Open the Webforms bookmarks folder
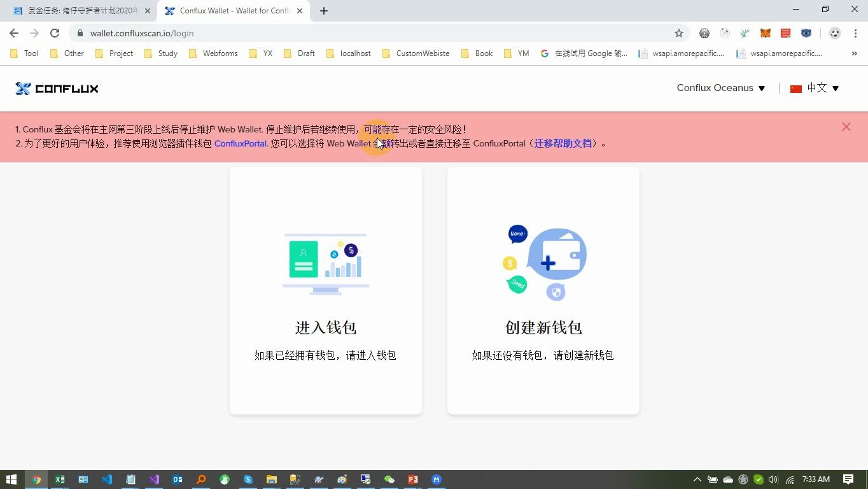Image resolution: width=868 pixels, height=489 pixels. (214, 53)
